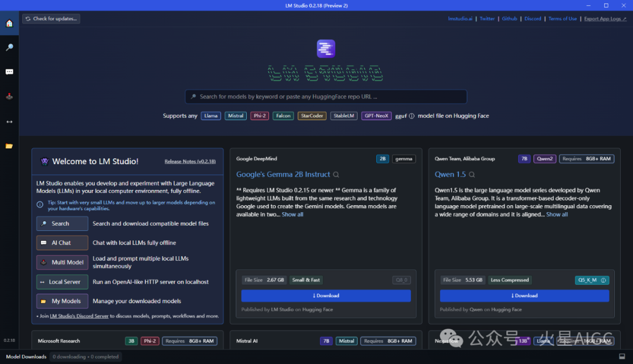Focus the model search input field
This screenshot has height=364, width=633.
coord(326,97)
